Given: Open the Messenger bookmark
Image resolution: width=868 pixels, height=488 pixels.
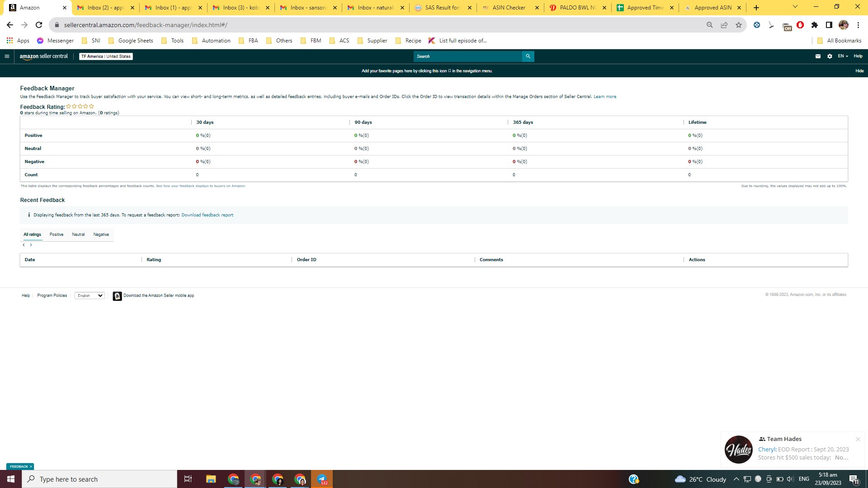Looking at the screenshot, I should (55, 41).
